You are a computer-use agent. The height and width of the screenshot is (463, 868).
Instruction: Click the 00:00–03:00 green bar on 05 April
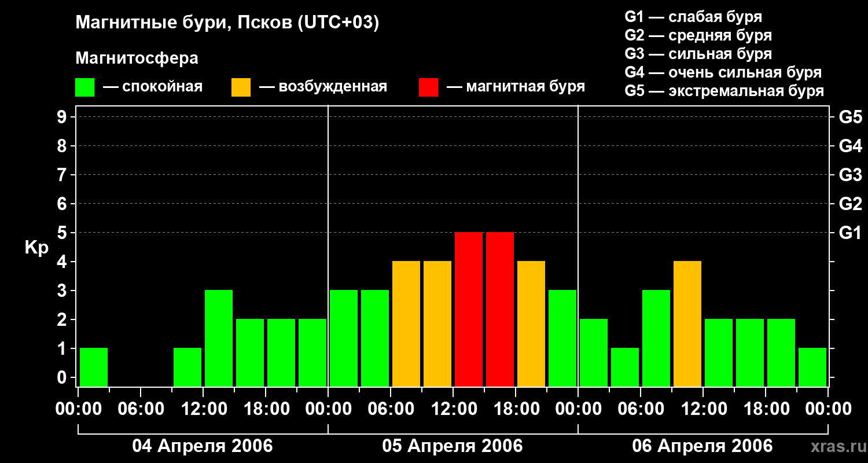(344, 338)
